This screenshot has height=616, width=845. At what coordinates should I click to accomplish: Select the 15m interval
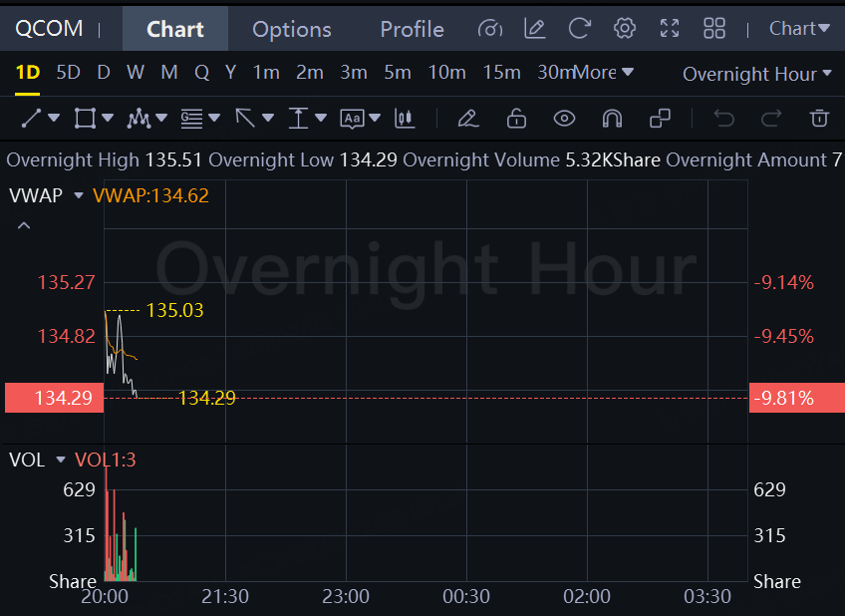(x=501, y=73)
